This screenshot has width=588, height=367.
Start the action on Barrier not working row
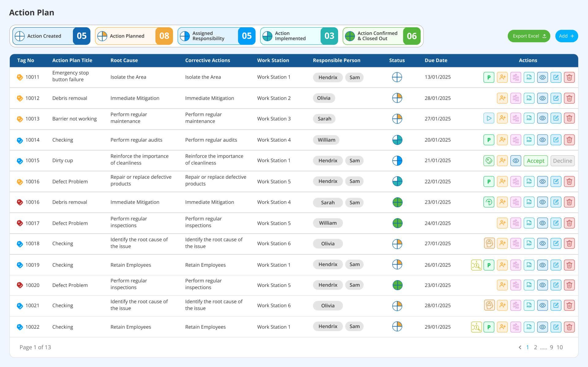[489, 119]
